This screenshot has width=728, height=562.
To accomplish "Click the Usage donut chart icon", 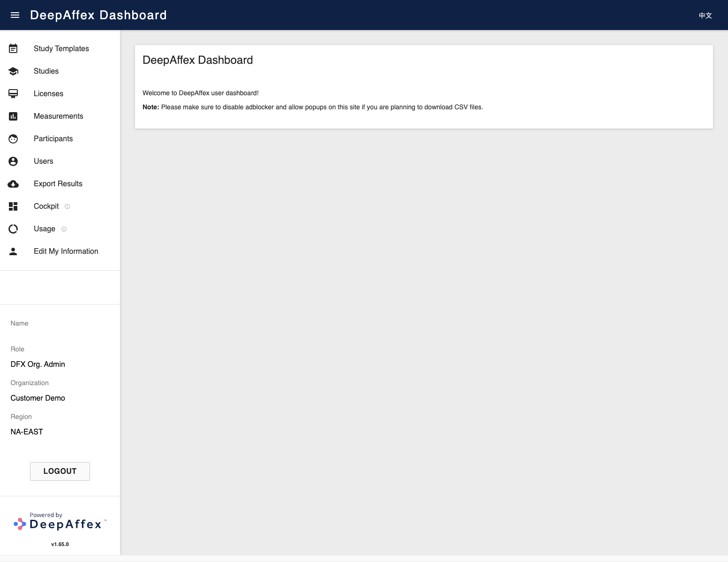I will point(13,229).
